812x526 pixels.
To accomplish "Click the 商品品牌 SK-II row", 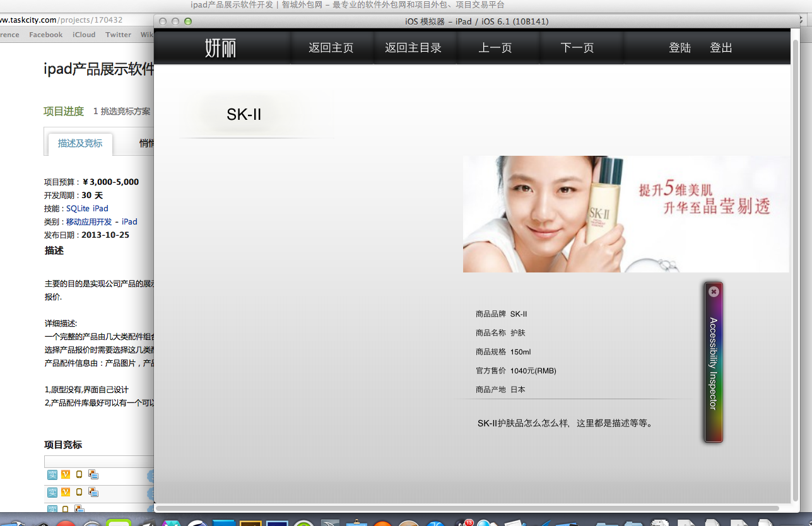I will pyautogui.click(x=502, y=314).
